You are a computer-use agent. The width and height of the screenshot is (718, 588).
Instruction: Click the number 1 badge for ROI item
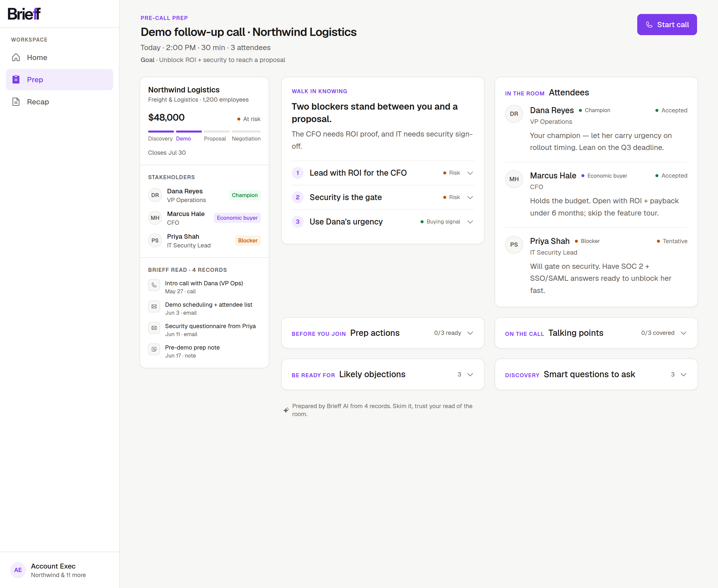click(x=297, y=173)
